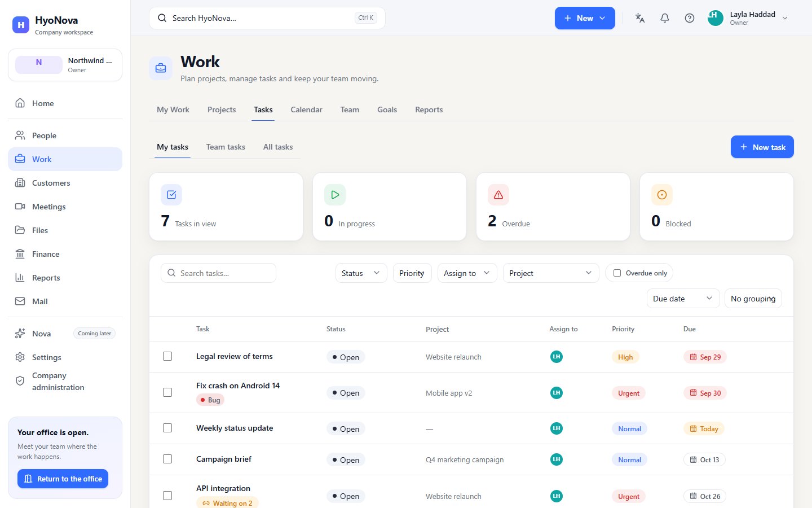Viewport: 812px width, 508px height.
Task: Click the Overdue warning triangle icon
Action: point(498,195)
